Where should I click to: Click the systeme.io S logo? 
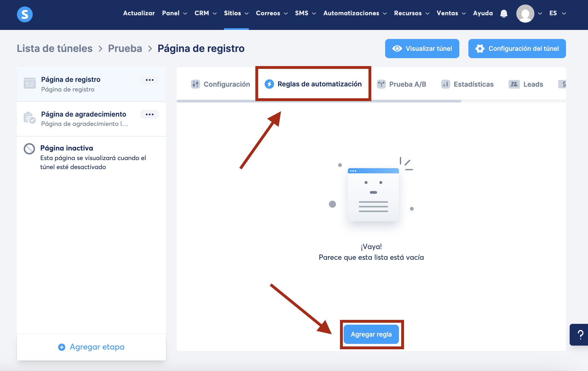click(x=25, y=14)
